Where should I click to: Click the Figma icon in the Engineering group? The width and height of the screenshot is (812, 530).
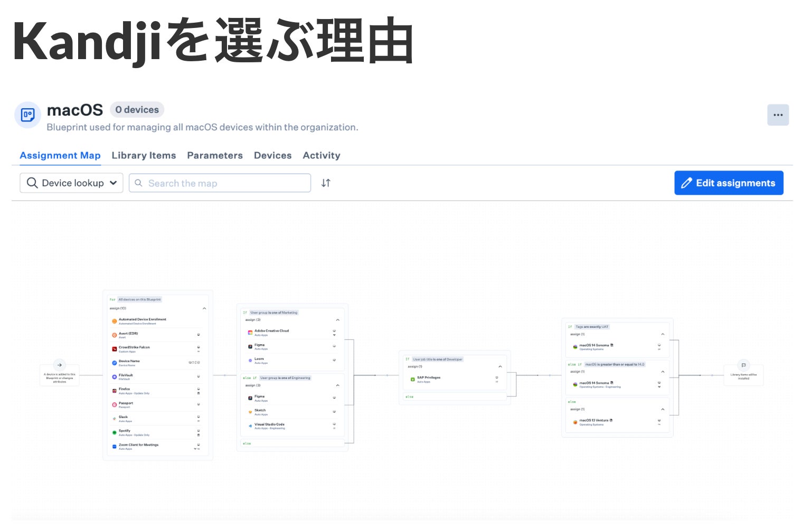pos(250,398)
